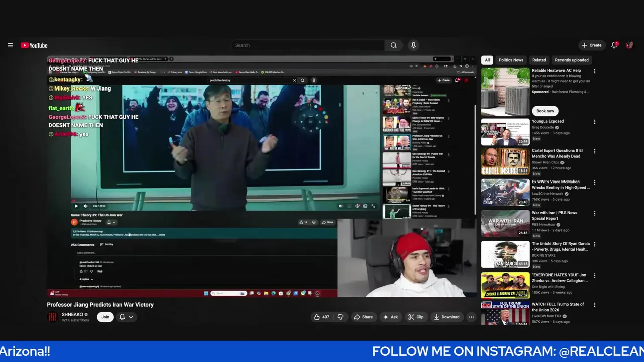This screenshot has width=644, height=362.
Task: Start voice search with the microphone icon
Action: click(x=413, y=45)
